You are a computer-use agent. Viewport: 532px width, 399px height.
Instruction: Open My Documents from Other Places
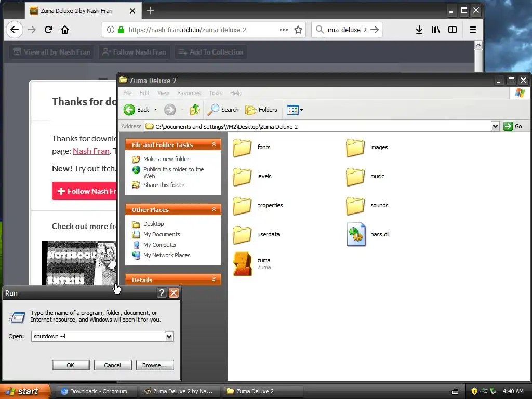[x=162, y=234]
